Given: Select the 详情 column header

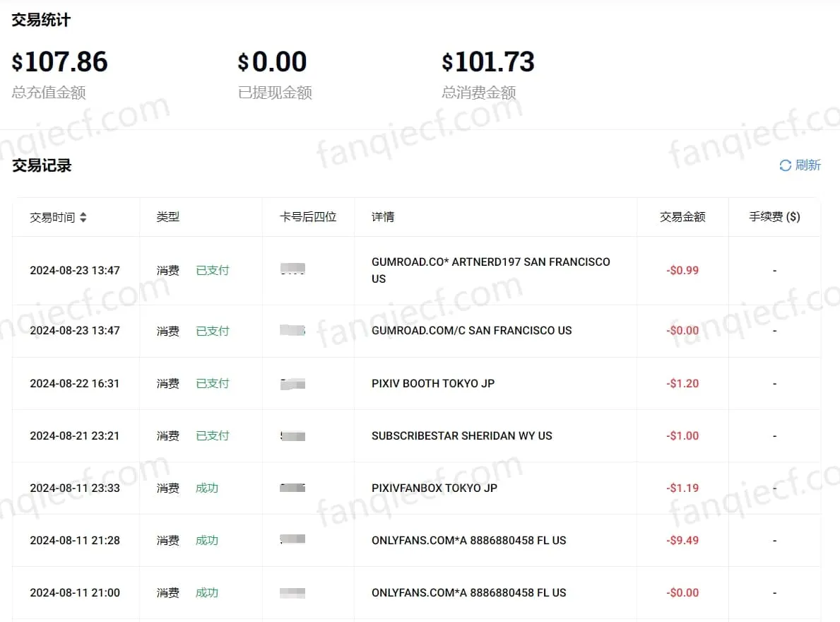Looking at the screenshot, I should [x=383, y=217].
